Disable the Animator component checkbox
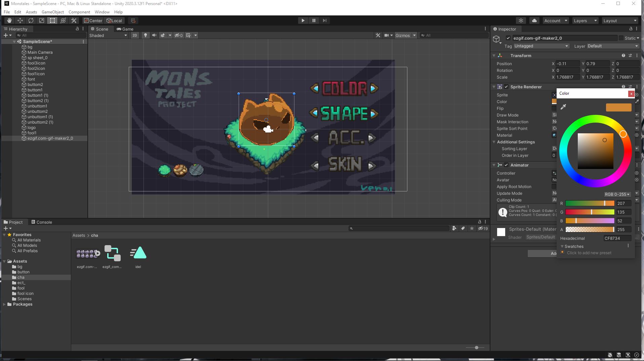 506,165
